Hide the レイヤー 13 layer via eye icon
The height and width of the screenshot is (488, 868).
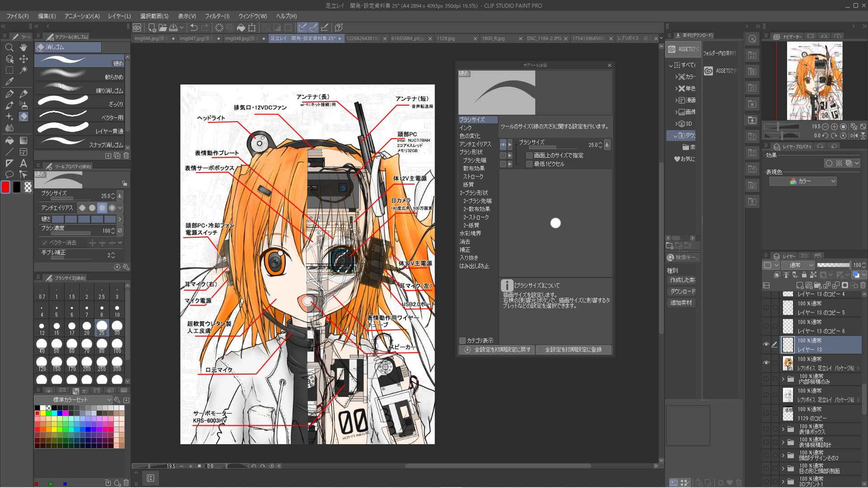766,344
